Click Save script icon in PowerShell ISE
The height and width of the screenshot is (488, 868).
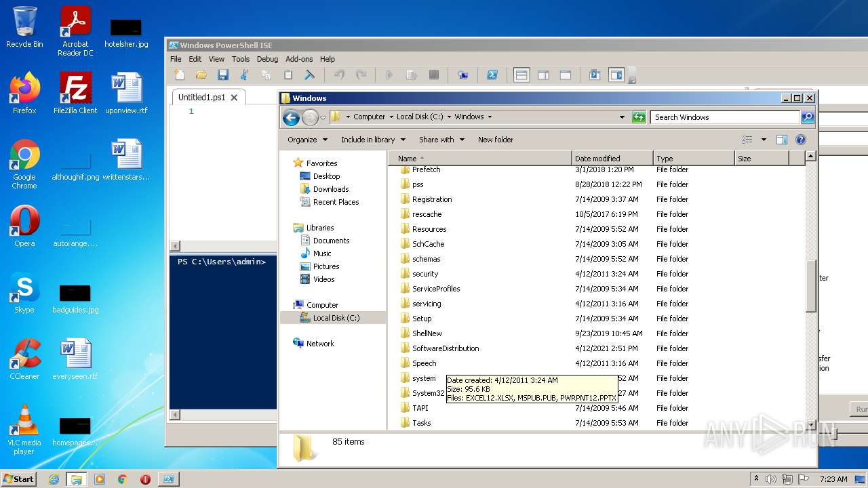pos(222,75)
